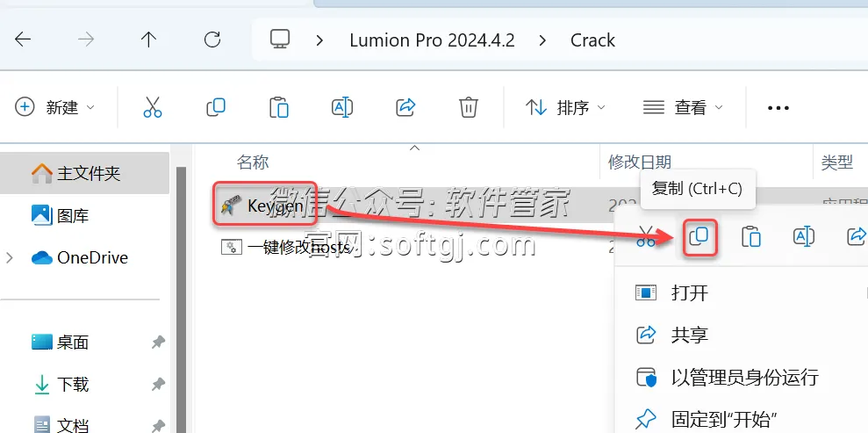This screenshot has height=433, width=868.
Task: Click the Rename icon in the toolbar
Action: click(342, 107)
